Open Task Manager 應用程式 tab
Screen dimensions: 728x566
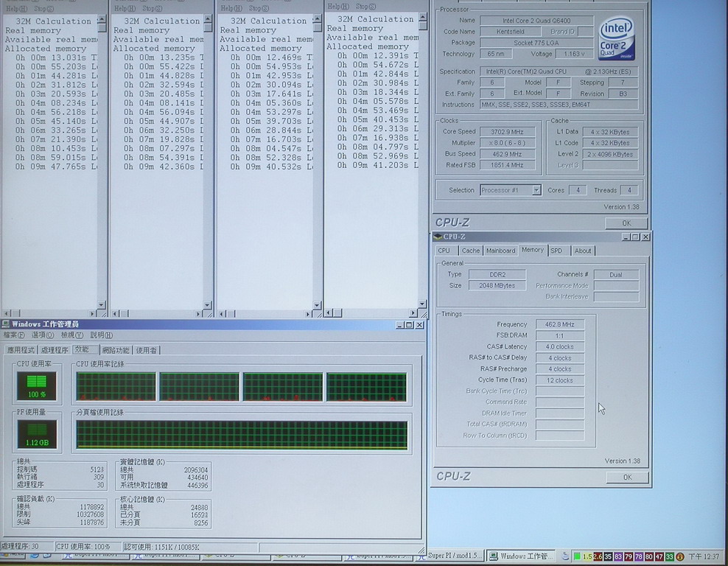tap(21, 350)
